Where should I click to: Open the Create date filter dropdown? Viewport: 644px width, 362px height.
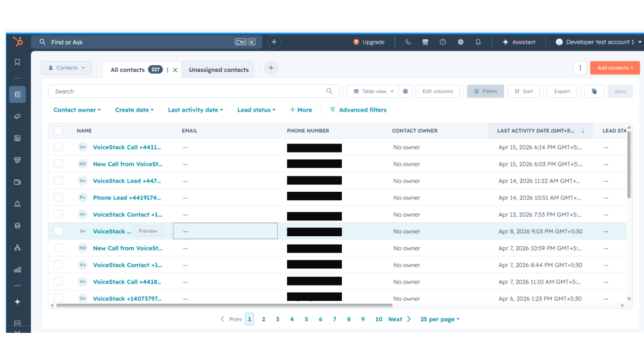135,110
